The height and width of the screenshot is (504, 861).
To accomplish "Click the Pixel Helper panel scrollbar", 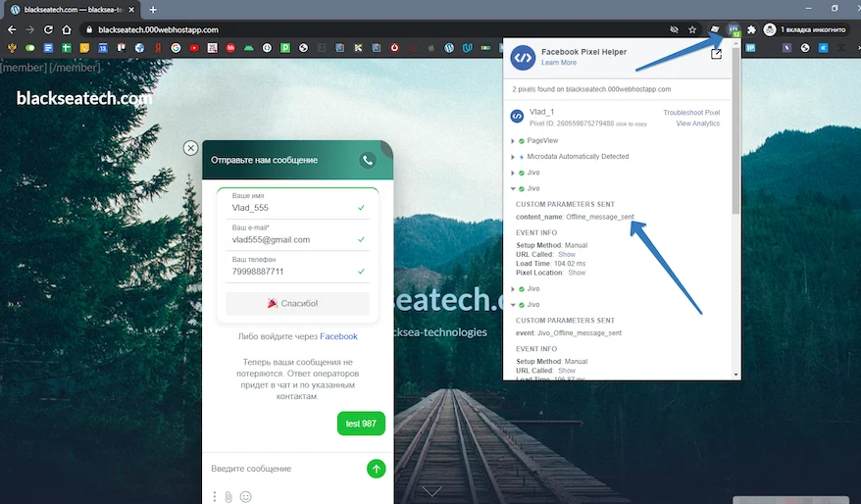I will click(735, 131).
